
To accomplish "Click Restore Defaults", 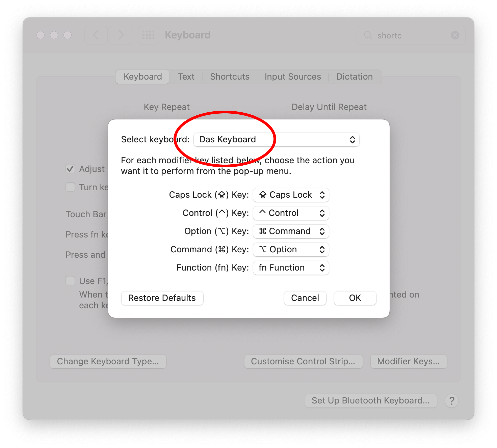I will tap(162, 298).
